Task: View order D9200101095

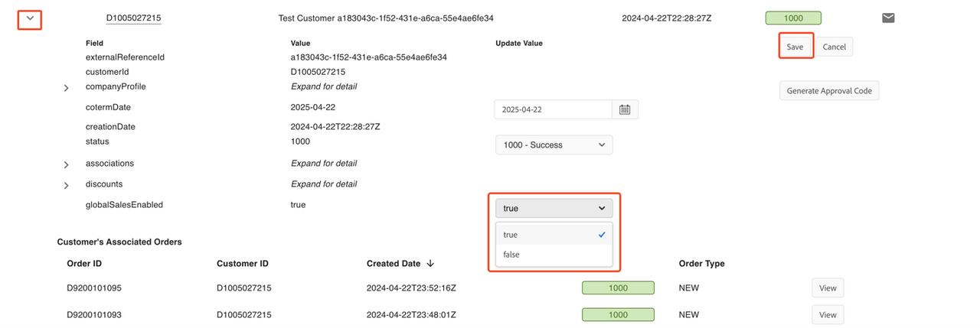Action: [828, 288]
